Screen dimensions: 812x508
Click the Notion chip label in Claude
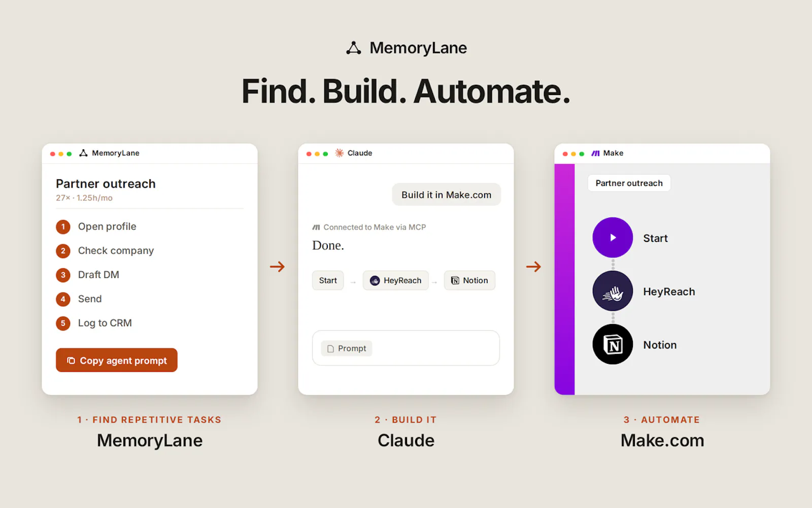[476, 280]
